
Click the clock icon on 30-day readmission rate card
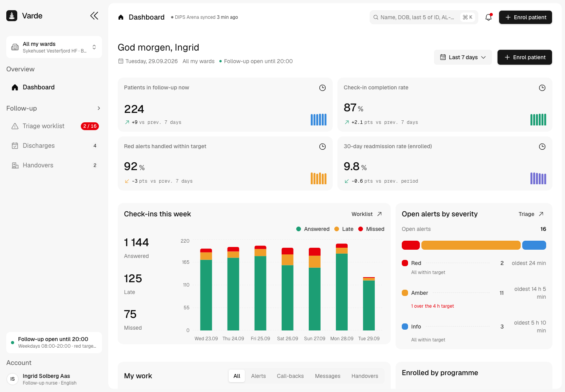(542, 147)
